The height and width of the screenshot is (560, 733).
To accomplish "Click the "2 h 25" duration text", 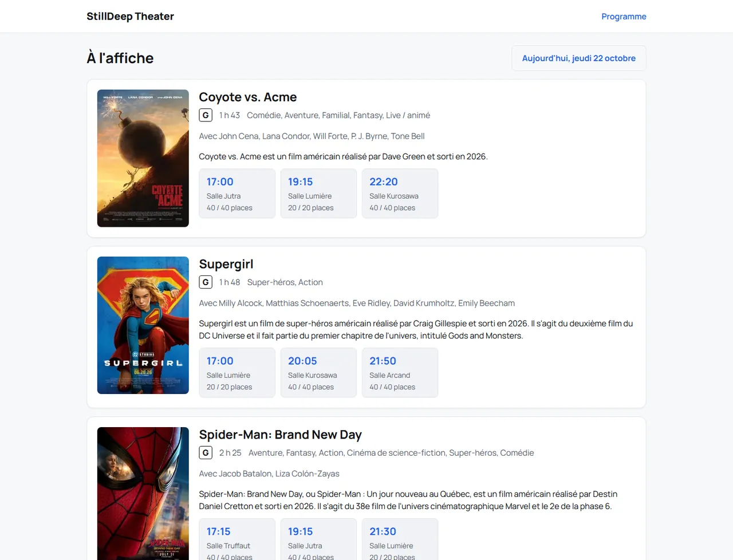I will click(230, 453).
